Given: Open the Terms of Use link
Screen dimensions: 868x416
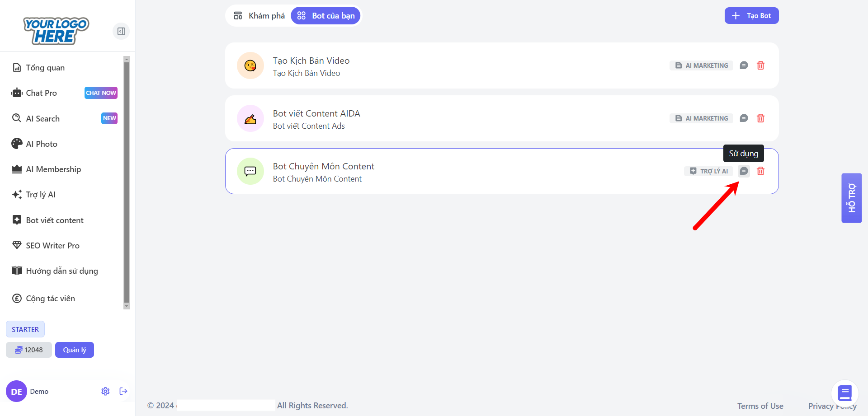Looking at the screenshot, I should coord(760,406).
